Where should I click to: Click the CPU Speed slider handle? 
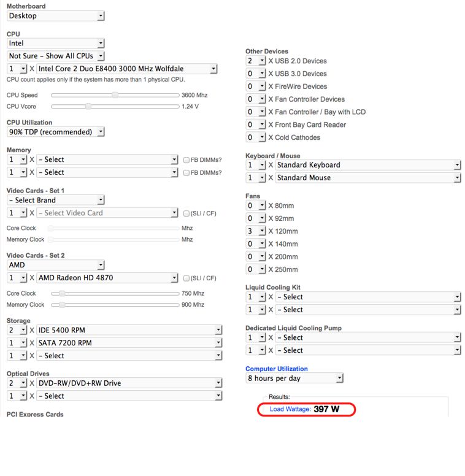[115, 95]
